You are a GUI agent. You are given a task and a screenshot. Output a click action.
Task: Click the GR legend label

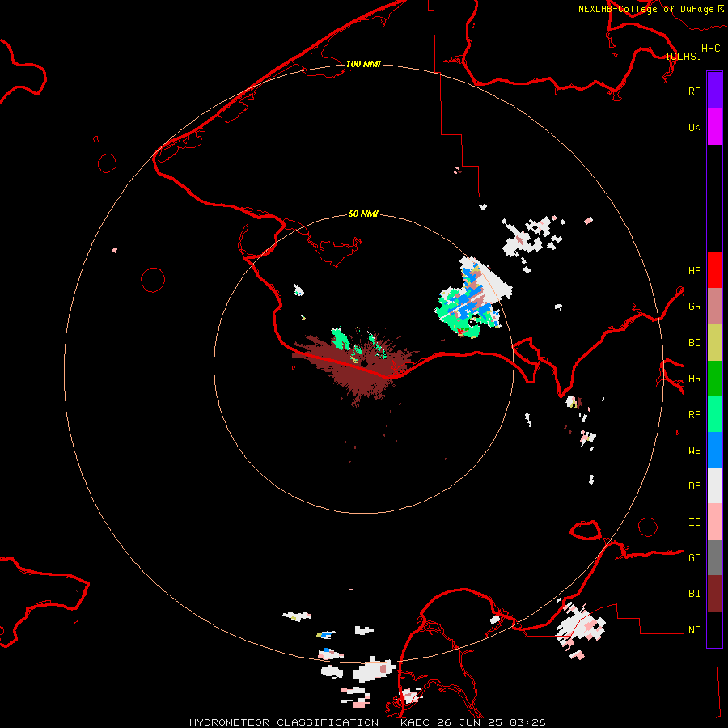(x=694, y=307)
